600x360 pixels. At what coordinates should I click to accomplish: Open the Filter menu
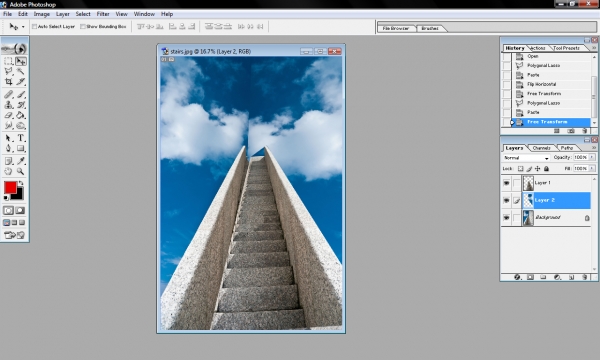(103, 14)
